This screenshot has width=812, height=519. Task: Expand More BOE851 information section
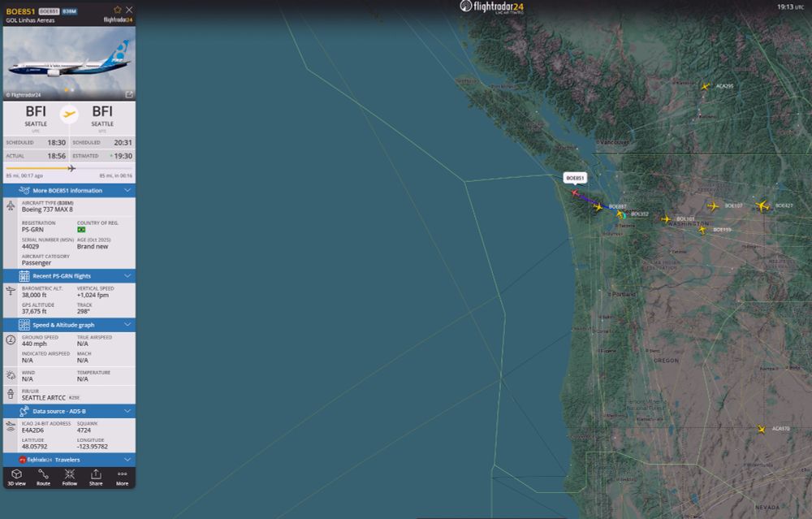click(x=69, y=191)
